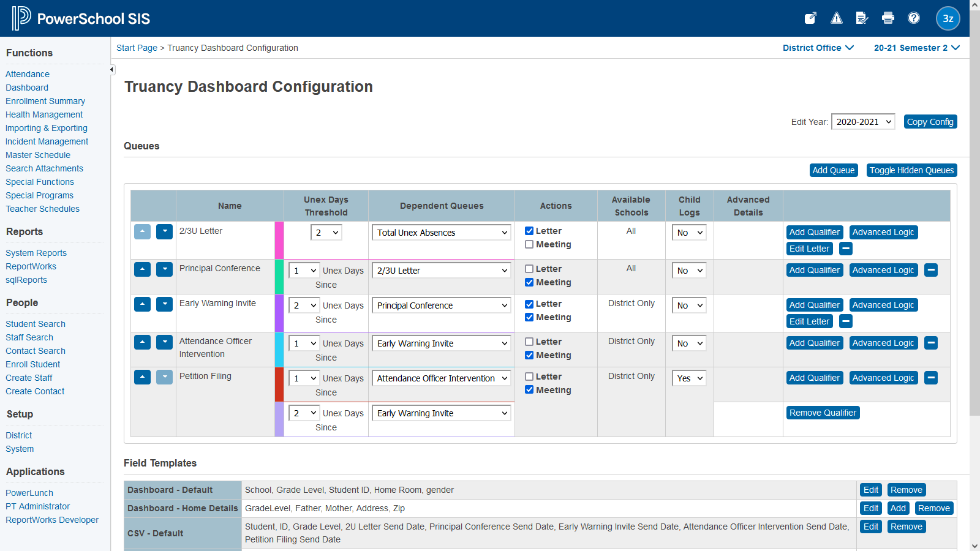
Task: Open the print icon in header
Action: coord(888,18)
